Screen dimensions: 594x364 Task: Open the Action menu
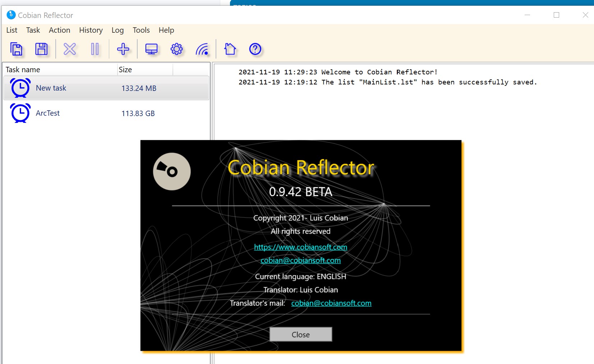pyautogui.click(x=60, y=30)
